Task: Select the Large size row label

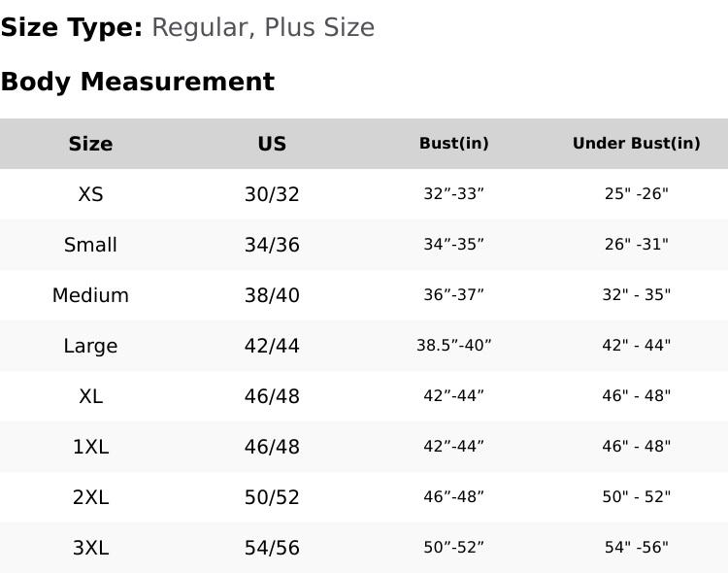Action: click(90, 346)
